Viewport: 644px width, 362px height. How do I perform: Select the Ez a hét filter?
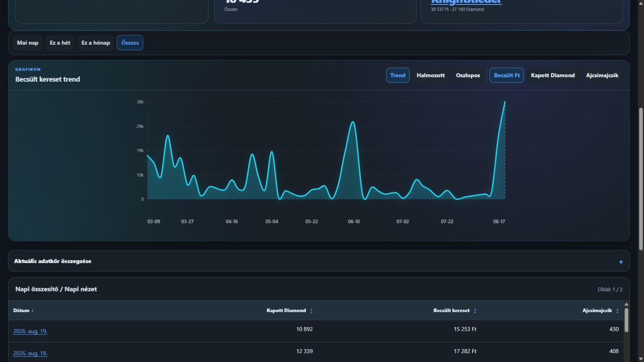[60, 43]
